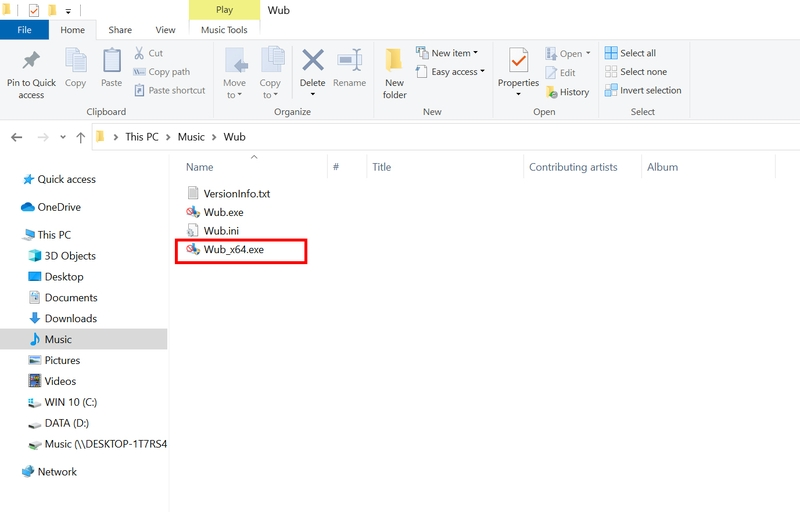Go up one folder level

tap(81, 137)
